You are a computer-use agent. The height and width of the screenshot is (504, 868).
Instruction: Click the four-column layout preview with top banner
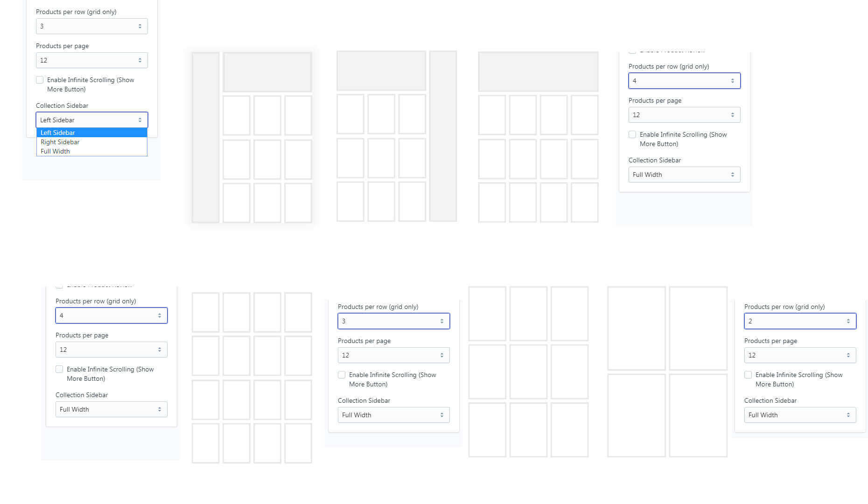coord(538,137)
